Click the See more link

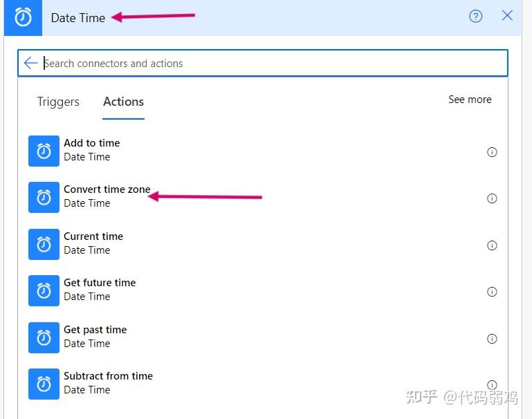point(470,100)
